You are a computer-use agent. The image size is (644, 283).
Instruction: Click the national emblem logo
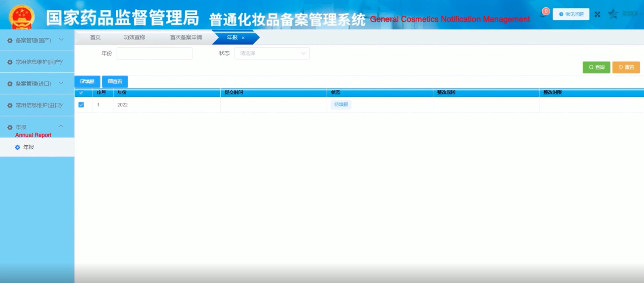tap(21, 17)
